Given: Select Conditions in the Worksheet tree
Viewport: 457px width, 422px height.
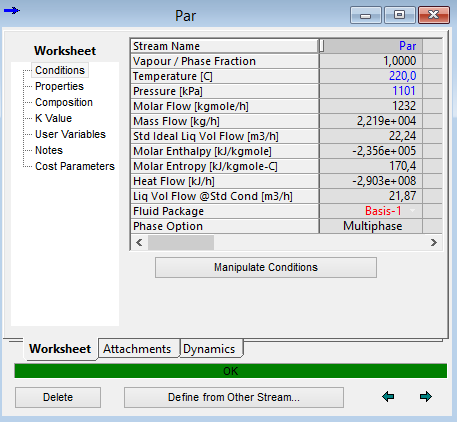Looking at the screenshot, I should pyautogui.click(x=60, y=70).
